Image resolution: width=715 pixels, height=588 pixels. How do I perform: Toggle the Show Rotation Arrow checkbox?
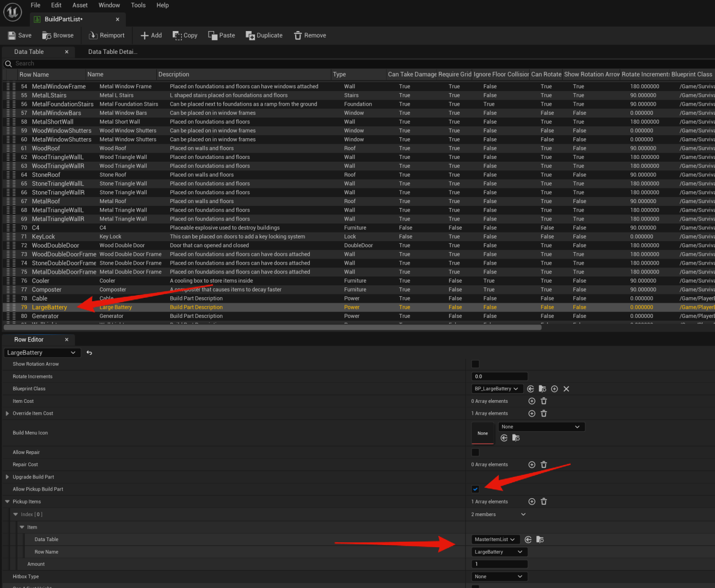(475, 364)
